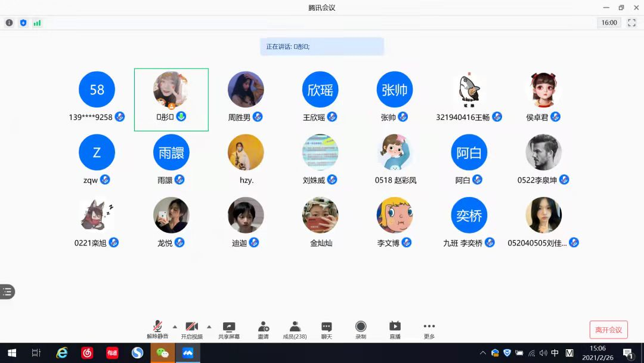Screen dimensions: 644x363
Task: Leave the meeting with 离开会议
Action: 609,330
